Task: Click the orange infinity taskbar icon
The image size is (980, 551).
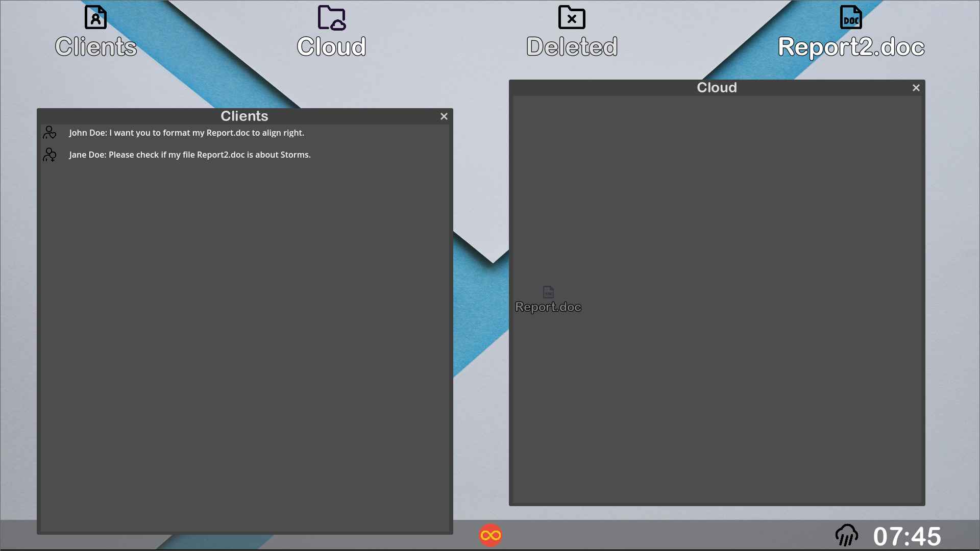Action: (491, 535)
